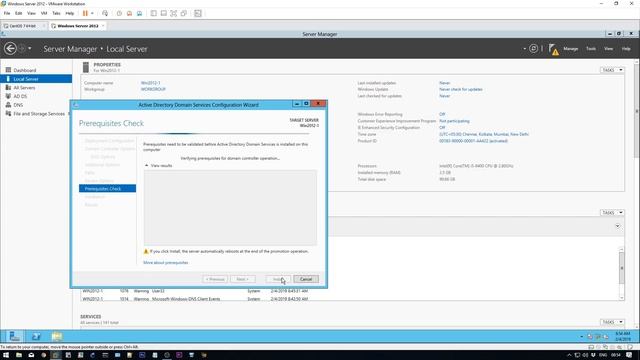This screenshot has height=360, width=640.
Task: Select Prerequisites Check wizard step
Action: click(107, 189)
